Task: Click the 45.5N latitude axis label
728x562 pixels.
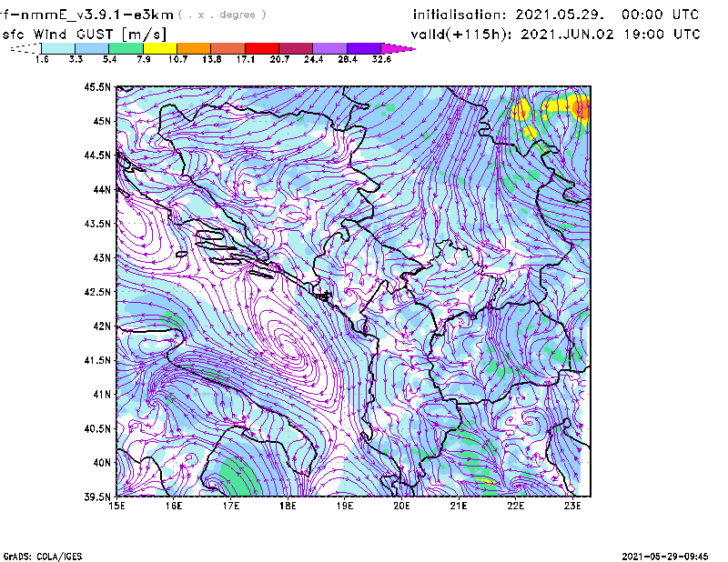Action: (97, 87)
